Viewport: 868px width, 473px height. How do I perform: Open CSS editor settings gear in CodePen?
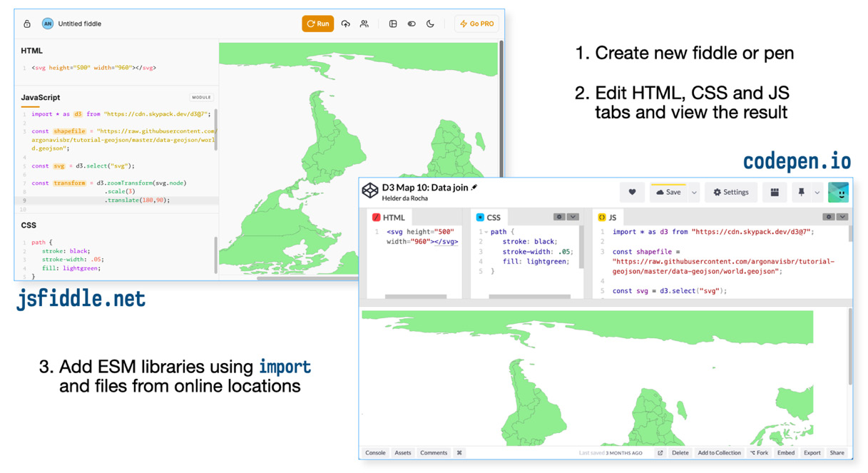pyautogui.click(x=560, y=217)
